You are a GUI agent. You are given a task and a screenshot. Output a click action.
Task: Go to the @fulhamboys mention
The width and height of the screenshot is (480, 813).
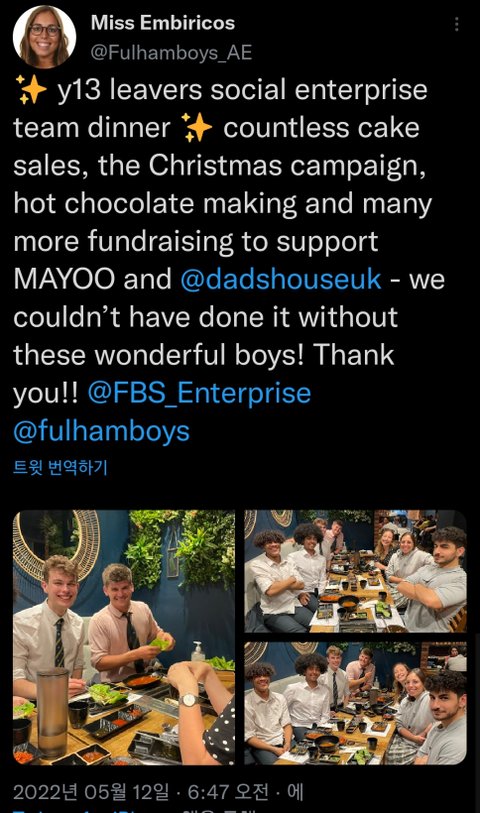click(x=102, y=431)
